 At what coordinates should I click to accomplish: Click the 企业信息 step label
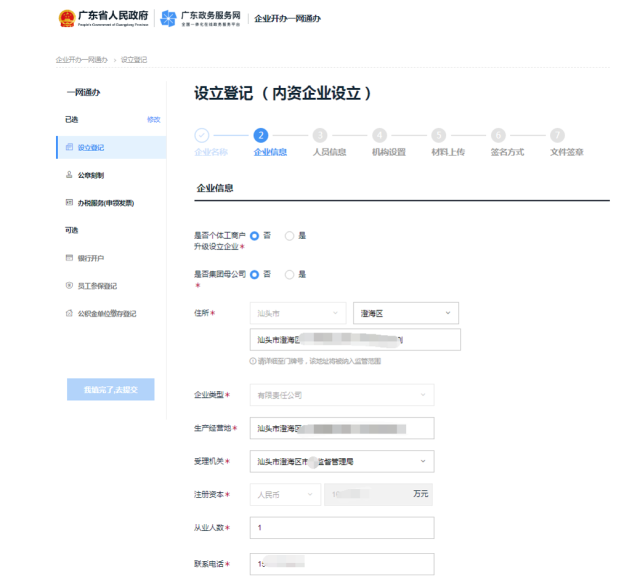pos(270,152)
